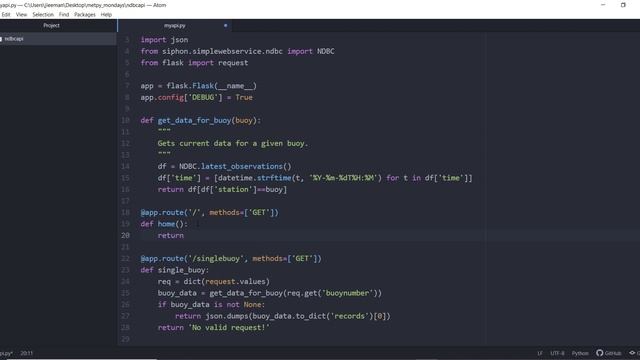Click 'def single_buoy:' on line 23

point(175,270)
